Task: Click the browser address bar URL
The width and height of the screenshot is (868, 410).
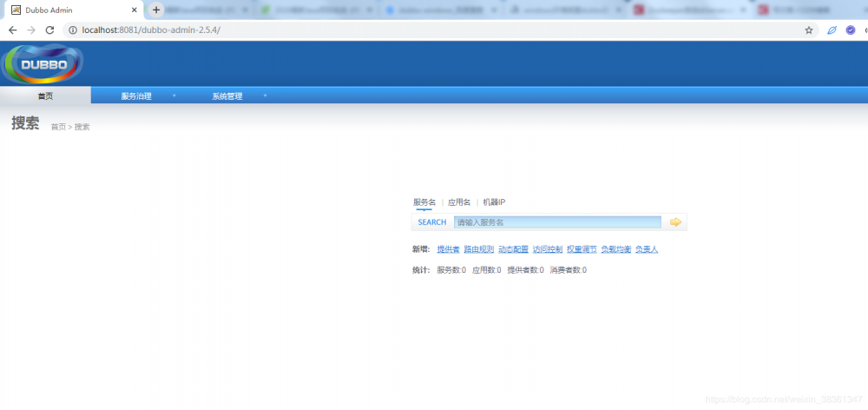Action: [x=150, y=30]
